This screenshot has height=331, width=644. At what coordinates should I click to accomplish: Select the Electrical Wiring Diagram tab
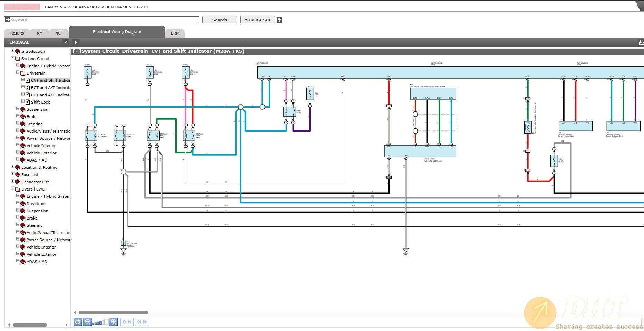click(117, 32)
